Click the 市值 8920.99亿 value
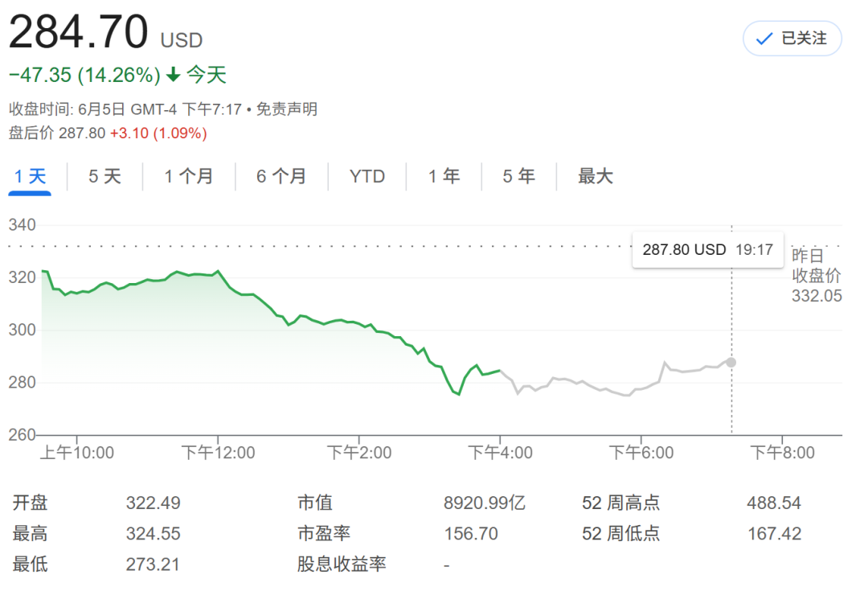Screen dimensions: 868x591 pyautogui.click(x=485, y=503)
